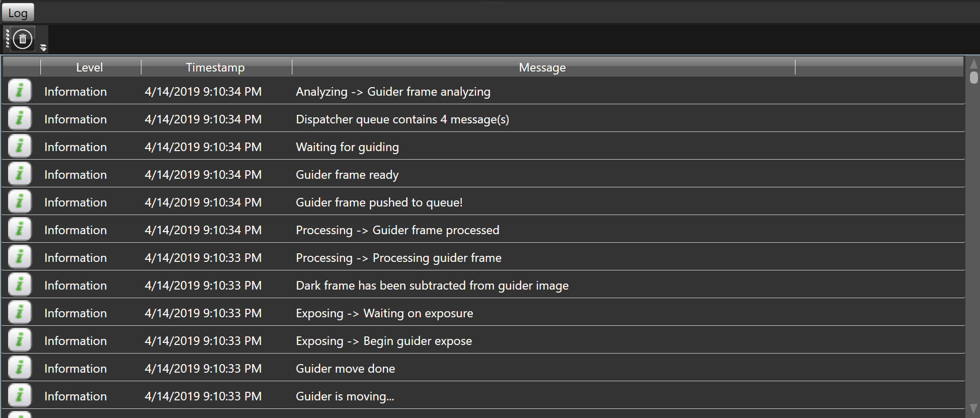Click the vertical scrollbar thumb
Viewport: 980px width, 418px height.
(974, 78)
